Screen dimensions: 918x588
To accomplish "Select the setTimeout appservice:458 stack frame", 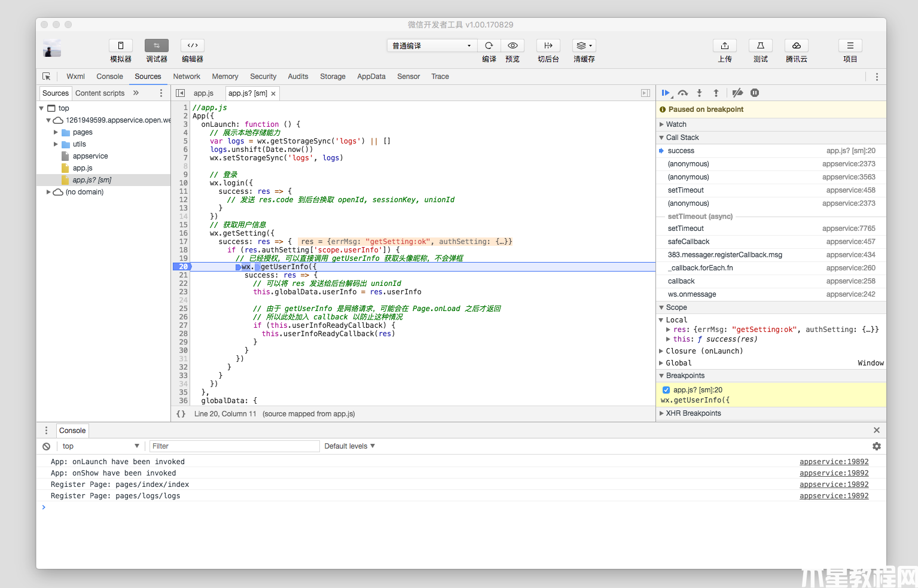I will click(771, 190).
